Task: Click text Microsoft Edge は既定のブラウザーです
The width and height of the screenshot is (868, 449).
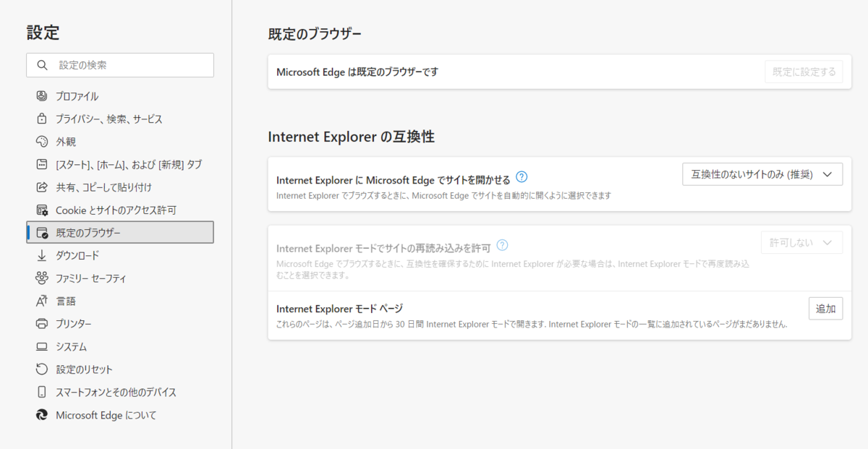Action: (x=357, y=72)
